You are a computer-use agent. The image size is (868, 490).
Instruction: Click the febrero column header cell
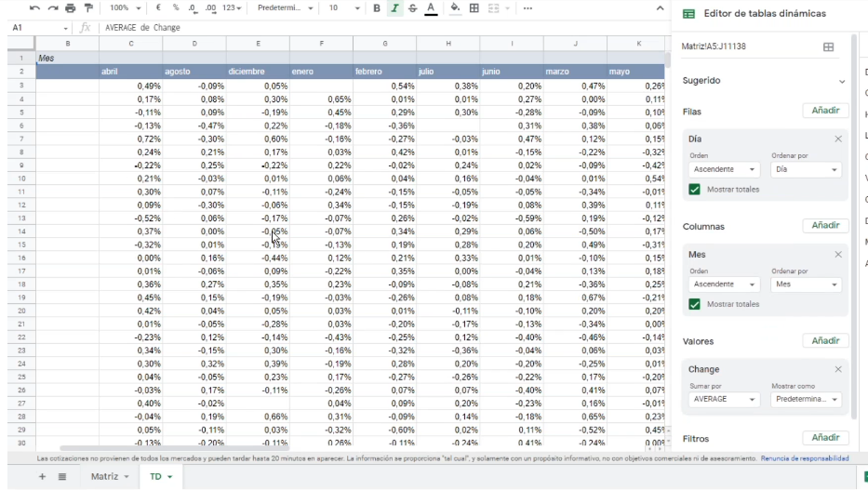click(x=385, y=72)
